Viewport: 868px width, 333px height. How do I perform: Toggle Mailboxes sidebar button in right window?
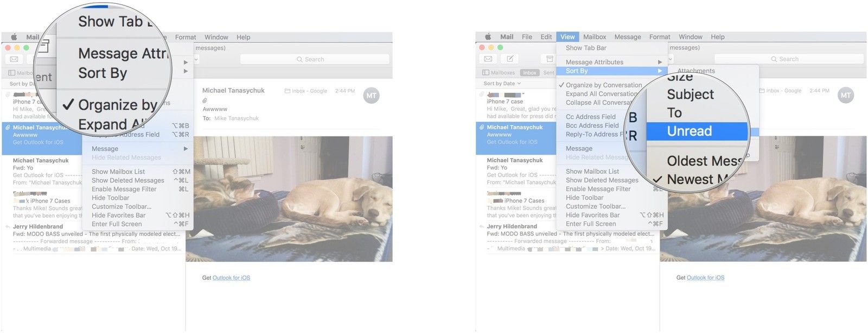click(499, 73)
